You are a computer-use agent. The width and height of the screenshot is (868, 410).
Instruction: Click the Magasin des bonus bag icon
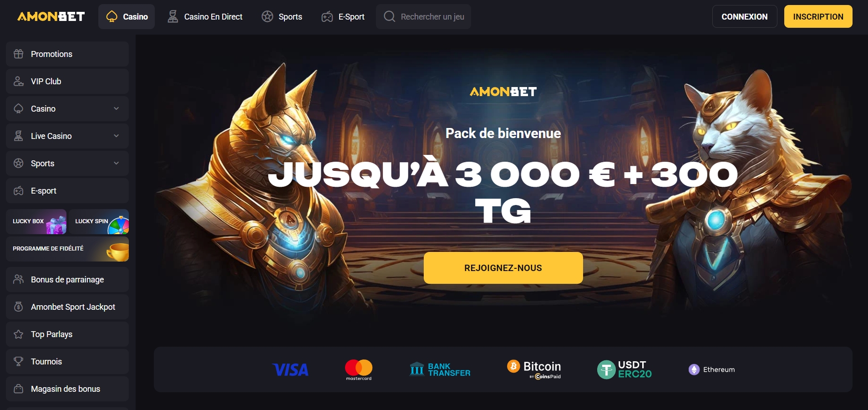(x=18, y=389)
